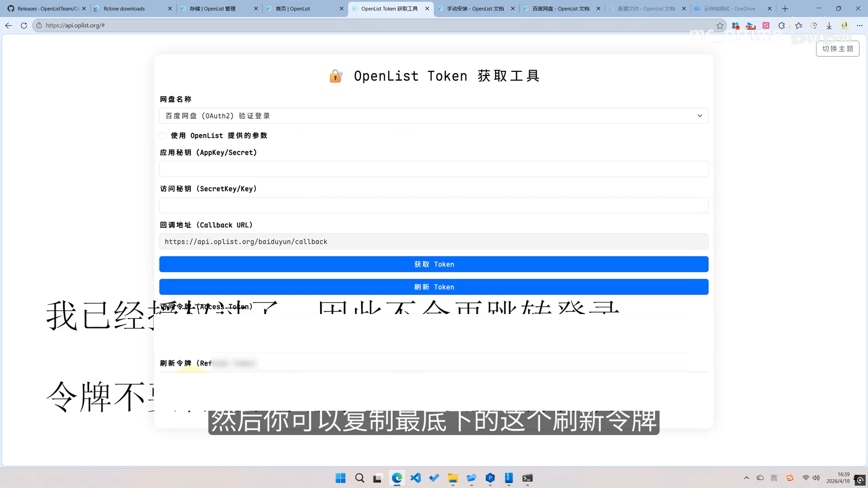
Task: Open the Downloads arrow icon
Action: click(829, 26)
